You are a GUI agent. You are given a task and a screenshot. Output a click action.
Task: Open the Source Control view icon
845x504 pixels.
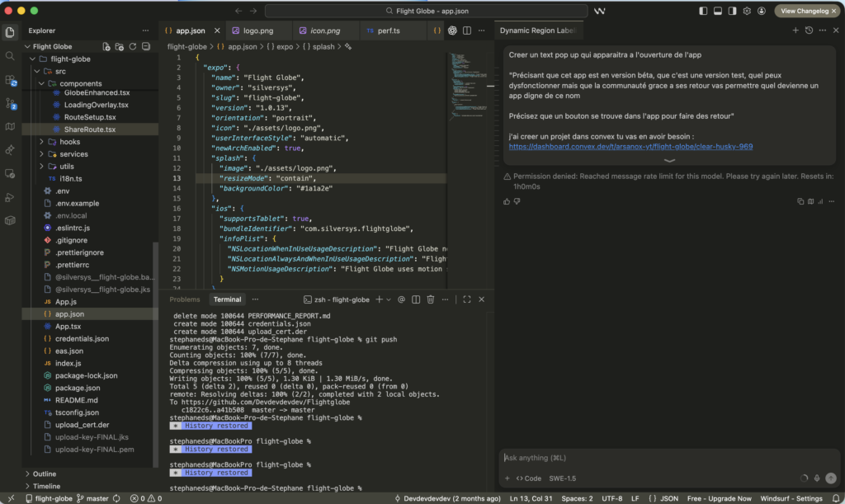pyautogui.click(x=10, y=104)
